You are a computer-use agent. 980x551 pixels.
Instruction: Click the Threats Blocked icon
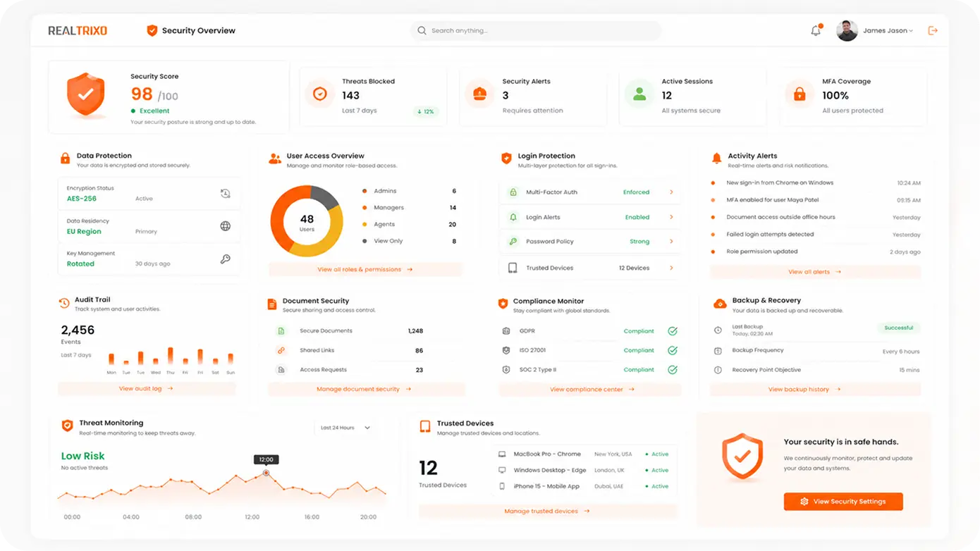pyautogui.click(x=320, y=94)
